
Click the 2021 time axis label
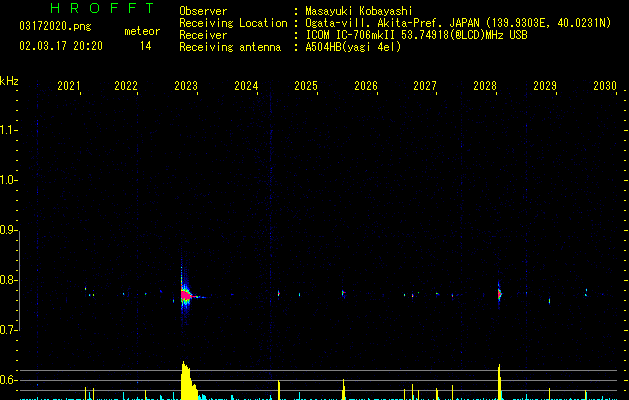[69, 86]
